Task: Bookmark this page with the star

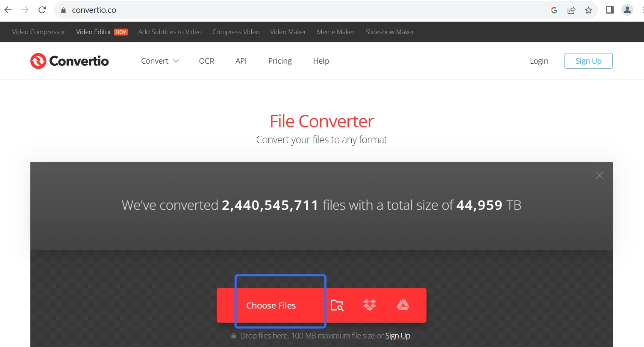Action: (588, 10)
